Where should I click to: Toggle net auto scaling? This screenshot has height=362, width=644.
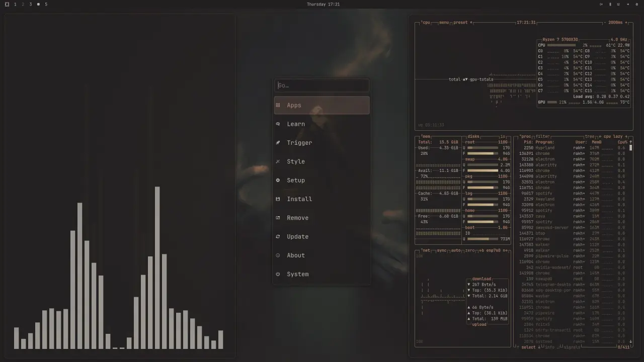click(x=456, y=250)
